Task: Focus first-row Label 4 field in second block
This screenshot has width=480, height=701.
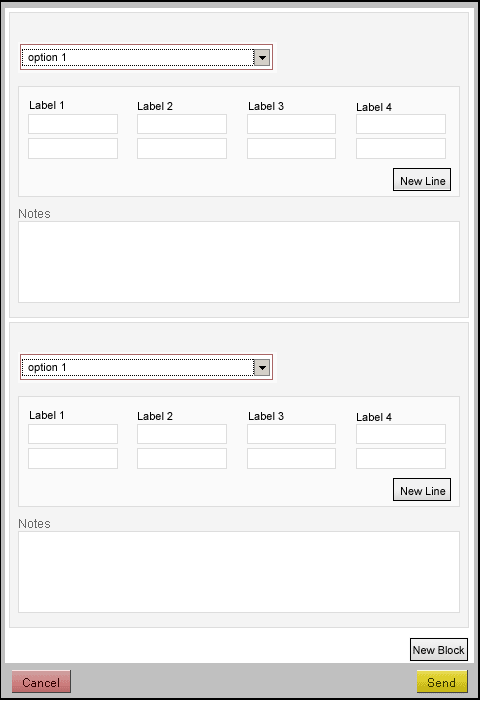Action: pos(401,434)
